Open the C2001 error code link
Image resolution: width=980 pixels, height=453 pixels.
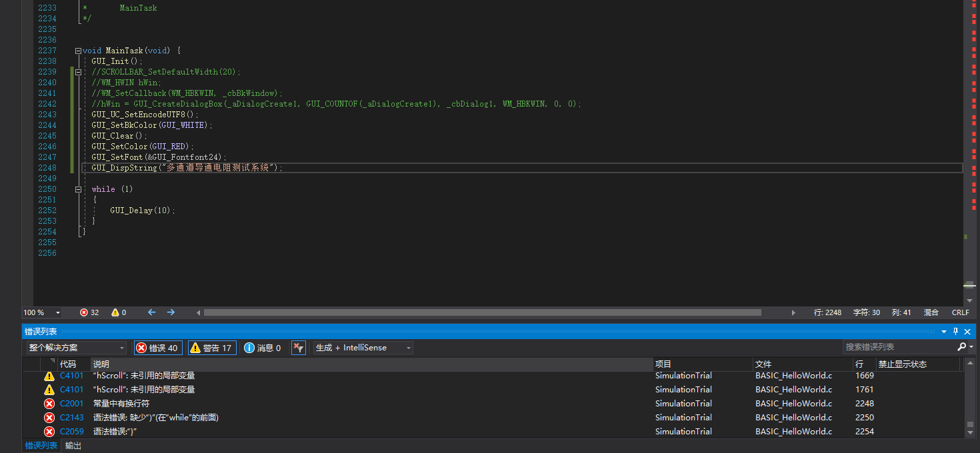pos(72,404)
